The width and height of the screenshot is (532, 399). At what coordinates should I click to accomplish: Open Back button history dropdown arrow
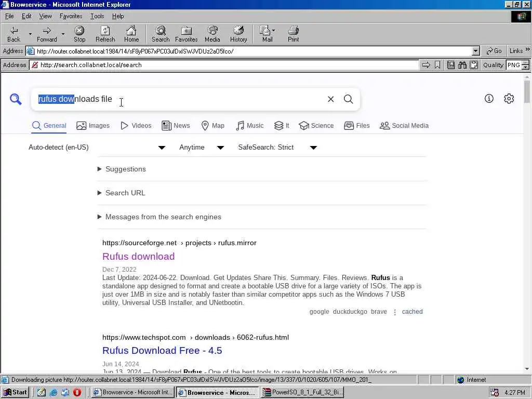tap(30, 34)
